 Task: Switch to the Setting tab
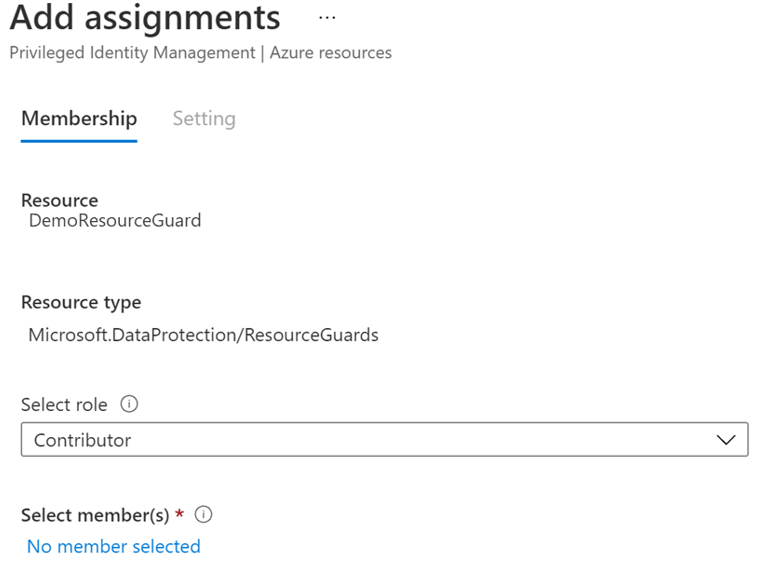point(204,119)
